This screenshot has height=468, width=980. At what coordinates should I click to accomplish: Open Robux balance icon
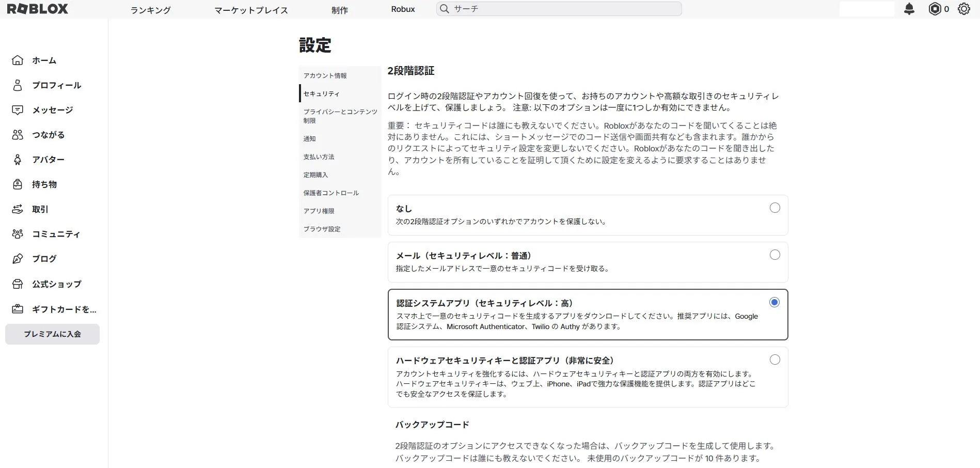click(935, 9)
